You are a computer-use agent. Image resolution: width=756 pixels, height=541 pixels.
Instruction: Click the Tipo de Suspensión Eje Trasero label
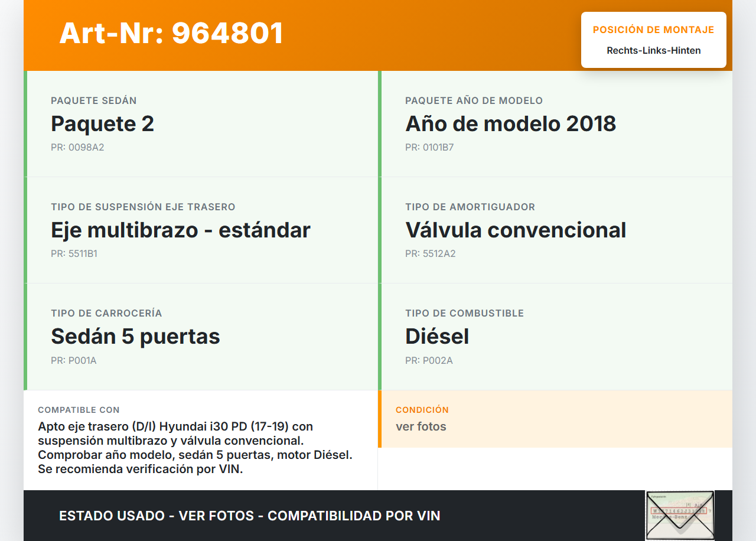tap(143, 207)
